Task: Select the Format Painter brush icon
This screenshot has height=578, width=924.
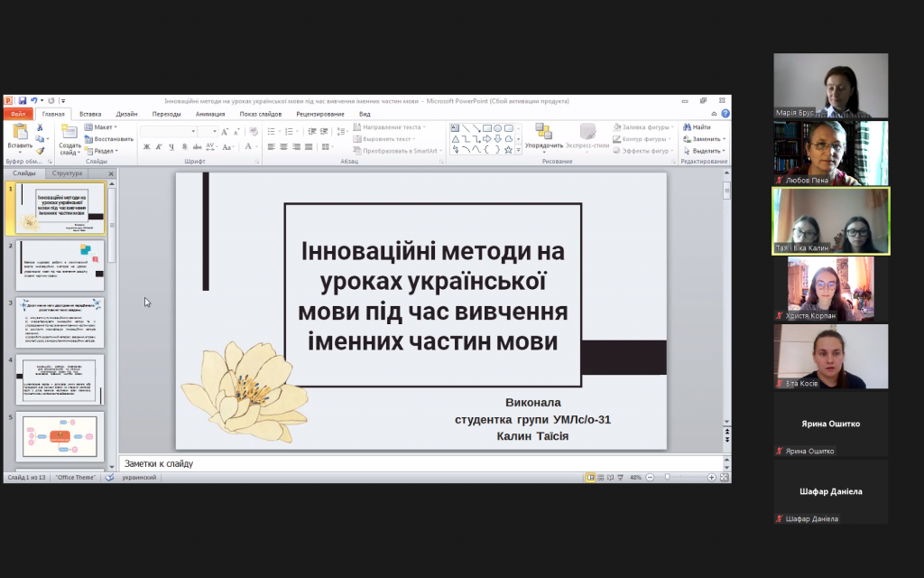Action: coord(40,151)
